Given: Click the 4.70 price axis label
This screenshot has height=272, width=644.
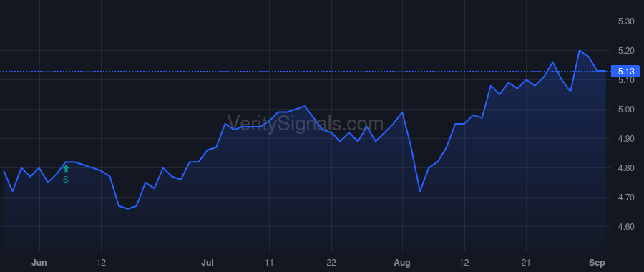Looking at the screenshot, I should (x=626, y=198).
